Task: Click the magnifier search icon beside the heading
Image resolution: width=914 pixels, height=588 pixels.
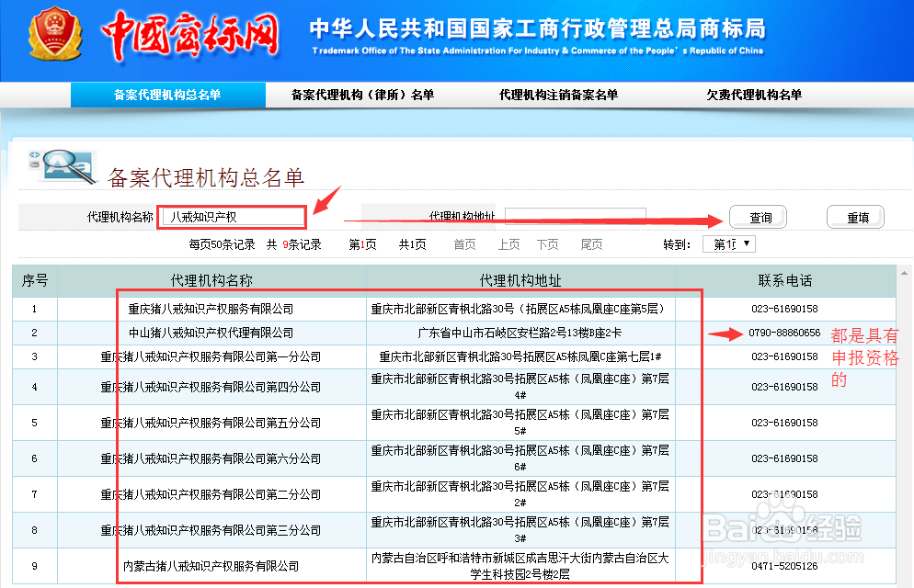Action: coord(63,166)
